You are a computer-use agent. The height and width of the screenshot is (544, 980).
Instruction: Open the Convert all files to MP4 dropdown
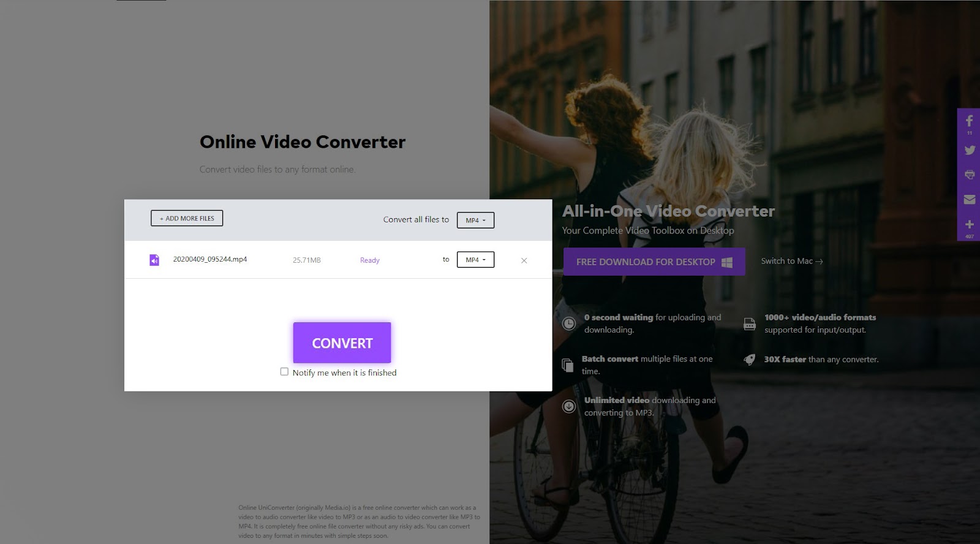click(475, 220)
